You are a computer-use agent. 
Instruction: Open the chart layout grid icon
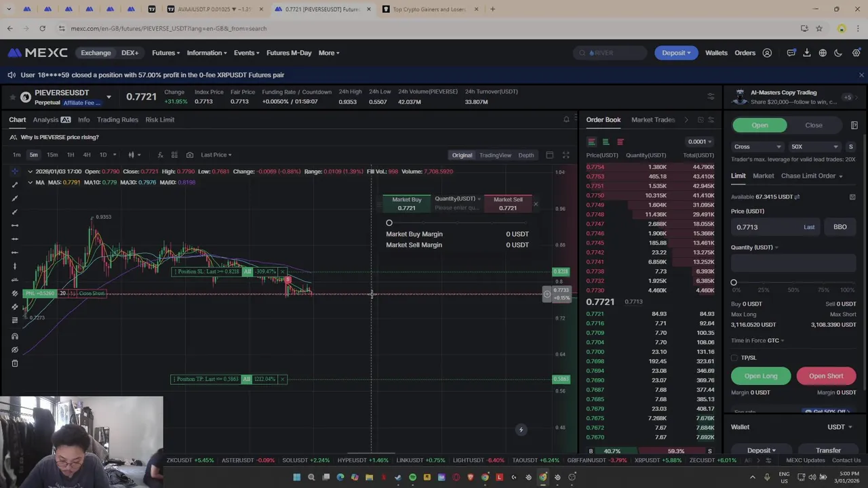pyautogui.click(x=174, y=155)
